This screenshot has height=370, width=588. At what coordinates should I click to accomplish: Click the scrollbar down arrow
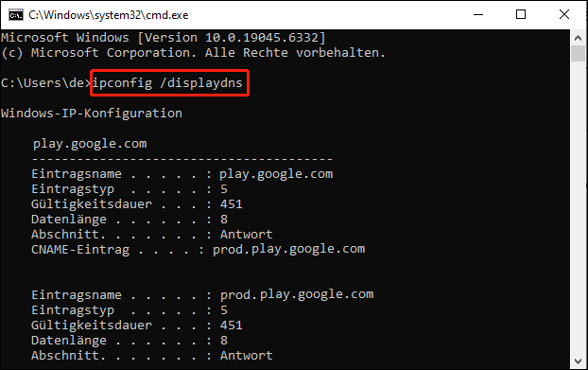click(578, 361)
